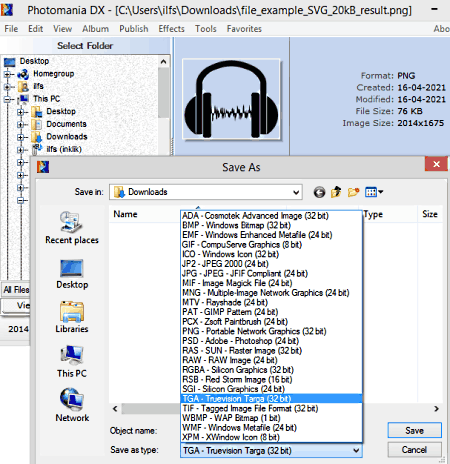Open the Save in Downloads dropdown
This screenshot has width=450, height=464.
(206, 192)
